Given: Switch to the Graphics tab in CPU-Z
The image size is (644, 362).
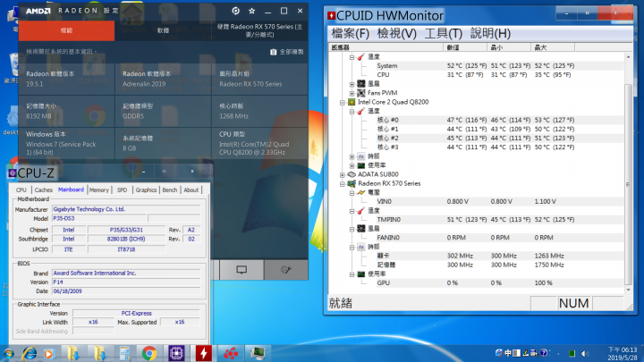Looking at the screenshot, I should (146, 190).
